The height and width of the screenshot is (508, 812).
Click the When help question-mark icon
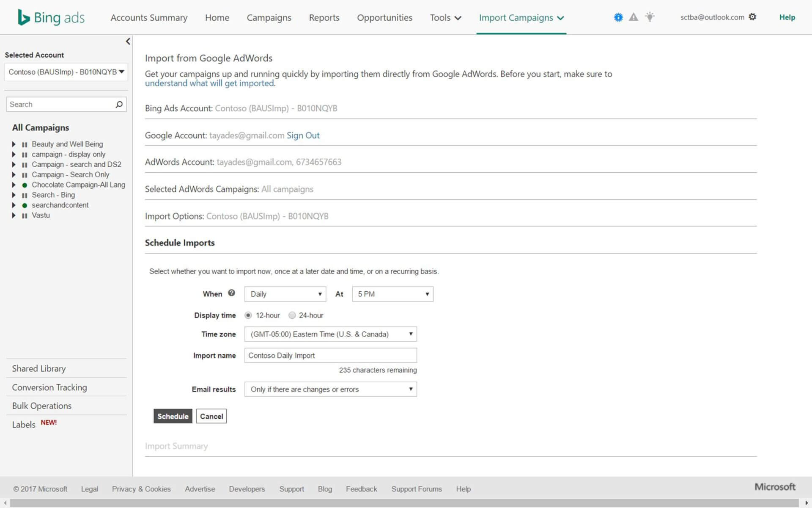(x=231, y=293)
